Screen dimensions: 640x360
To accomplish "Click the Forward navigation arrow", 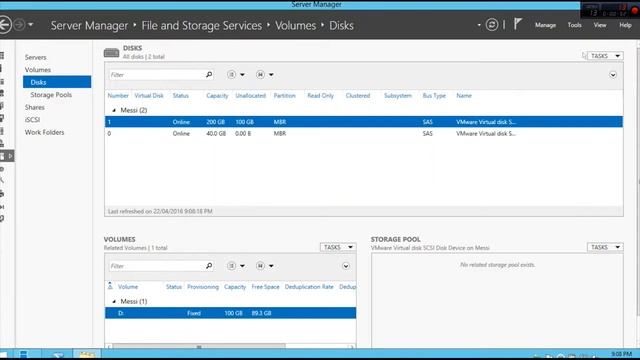I will [x=19, y=25].
